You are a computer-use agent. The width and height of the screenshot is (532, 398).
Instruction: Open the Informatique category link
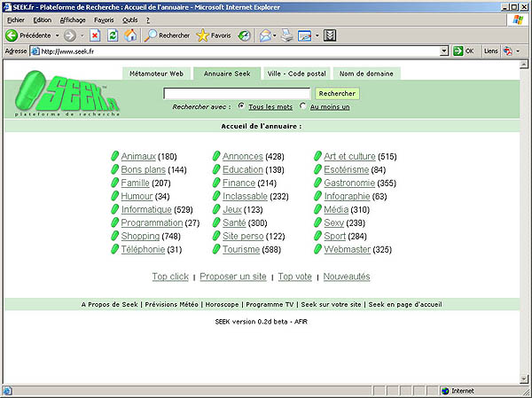146,209
